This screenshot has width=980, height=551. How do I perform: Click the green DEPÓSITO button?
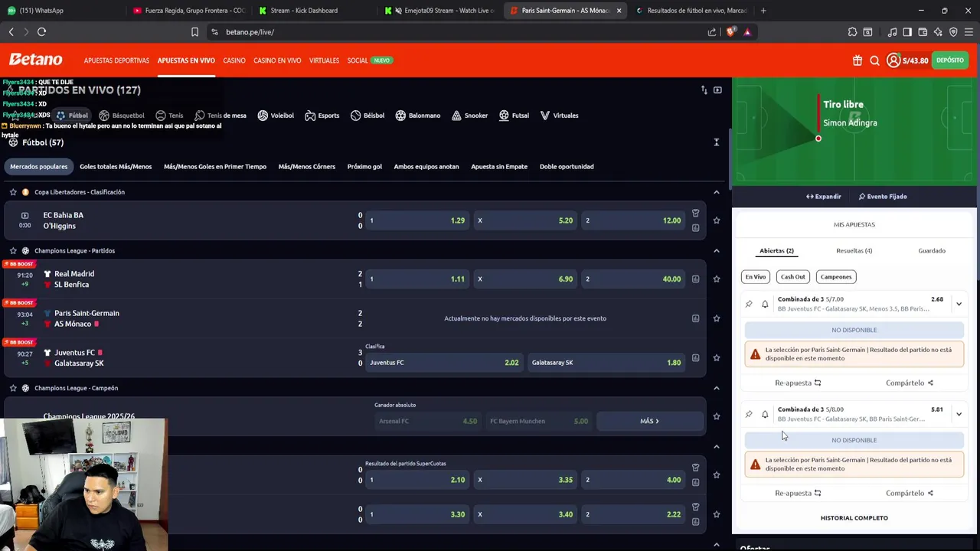[x=950, y=60]
